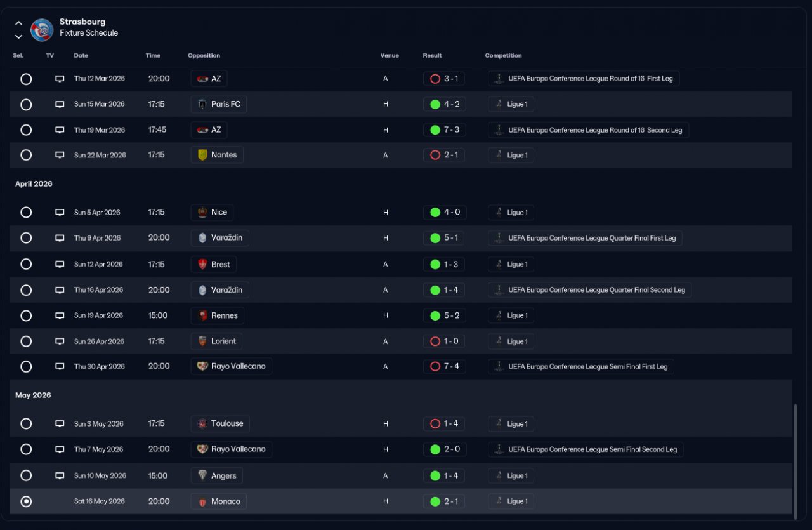This screenshot has width=812, height=530.
Task: Select the radio button for Angers fixture
Action: (x=26, y=475)
